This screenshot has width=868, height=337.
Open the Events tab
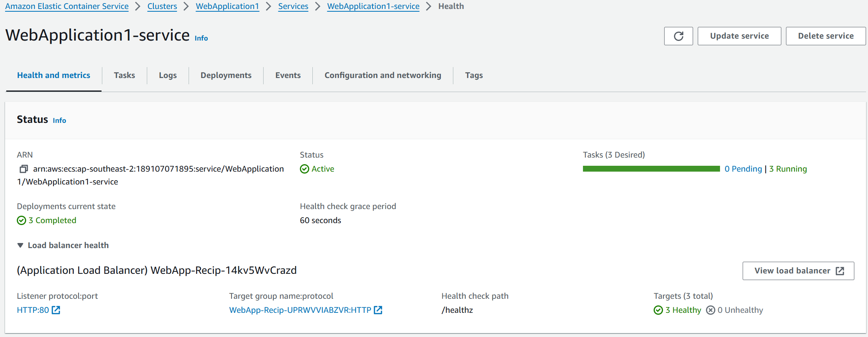coord(288,75)
